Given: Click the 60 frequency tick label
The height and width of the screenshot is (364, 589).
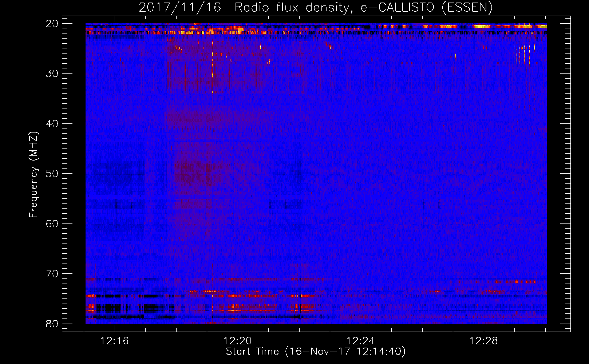Looking at the screenshot, I should coord(52,224).
